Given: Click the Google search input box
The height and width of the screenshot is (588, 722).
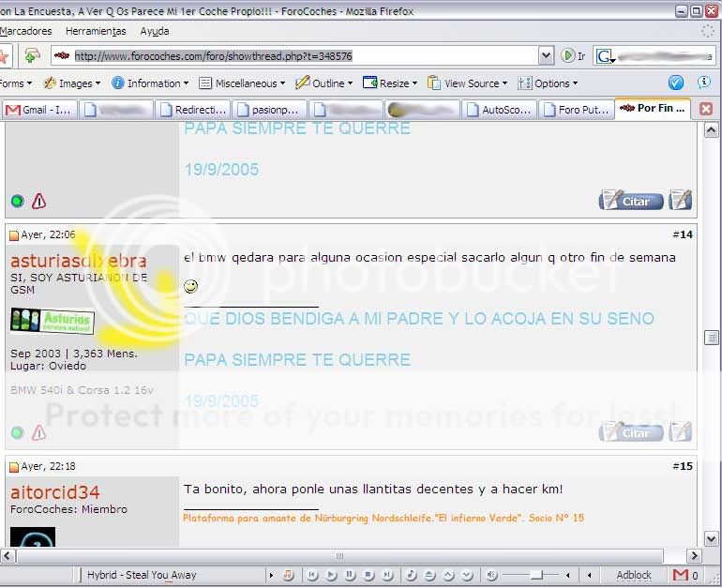Looking at the screenshot, I should pos(665,56).
